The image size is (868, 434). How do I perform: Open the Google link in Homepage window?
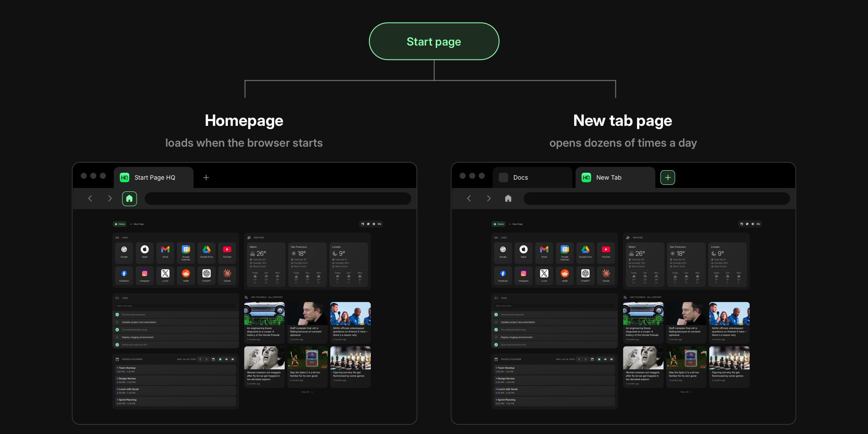pos(124,253)
